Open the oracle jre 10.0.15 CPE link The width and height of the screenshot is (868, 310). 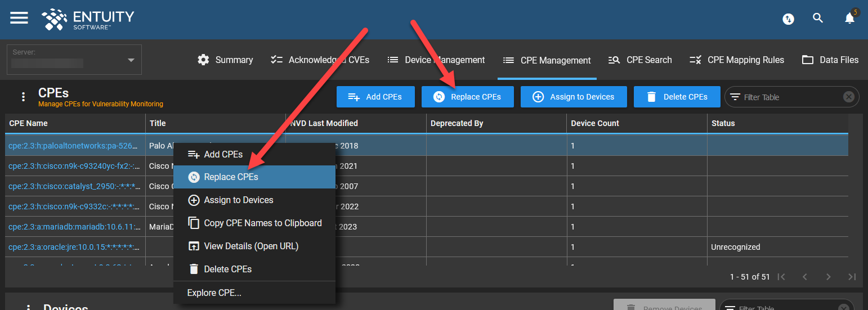click(73, 247)
